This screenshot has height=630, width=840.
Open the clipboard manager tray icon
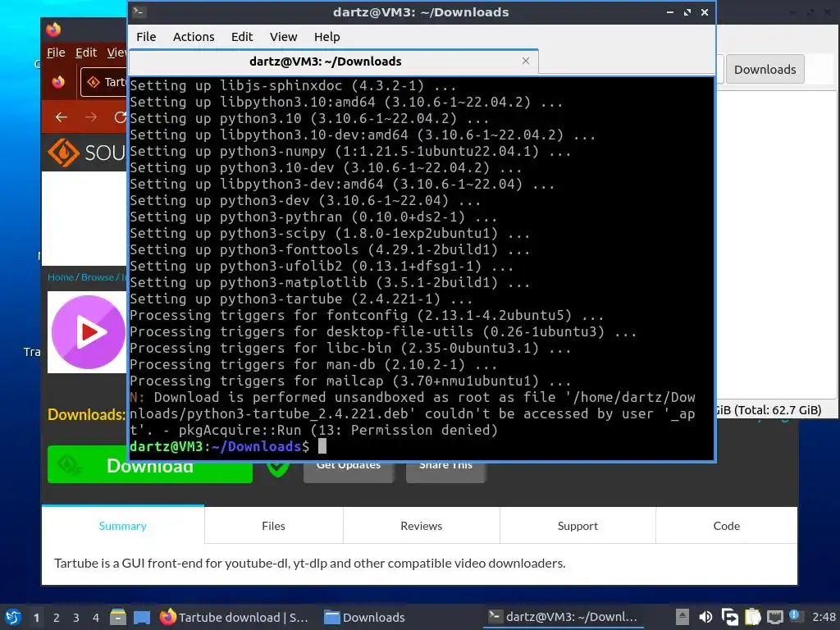753,617
